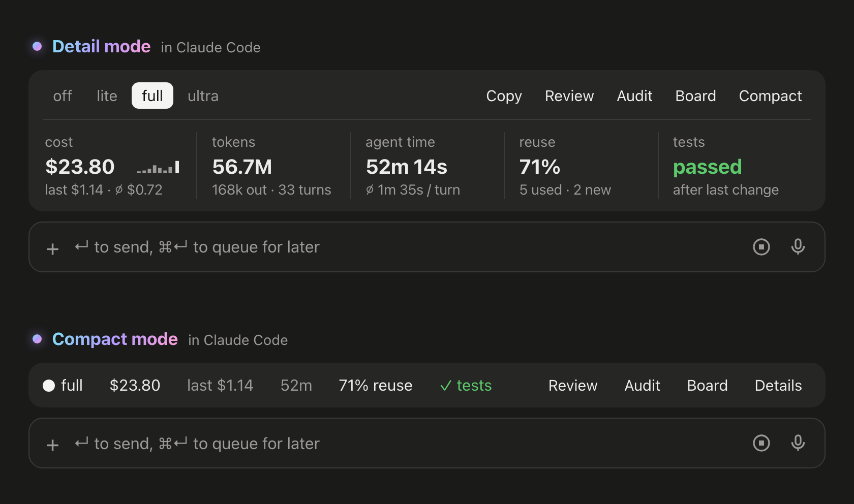Switch detail level to off

coord(63,96)
